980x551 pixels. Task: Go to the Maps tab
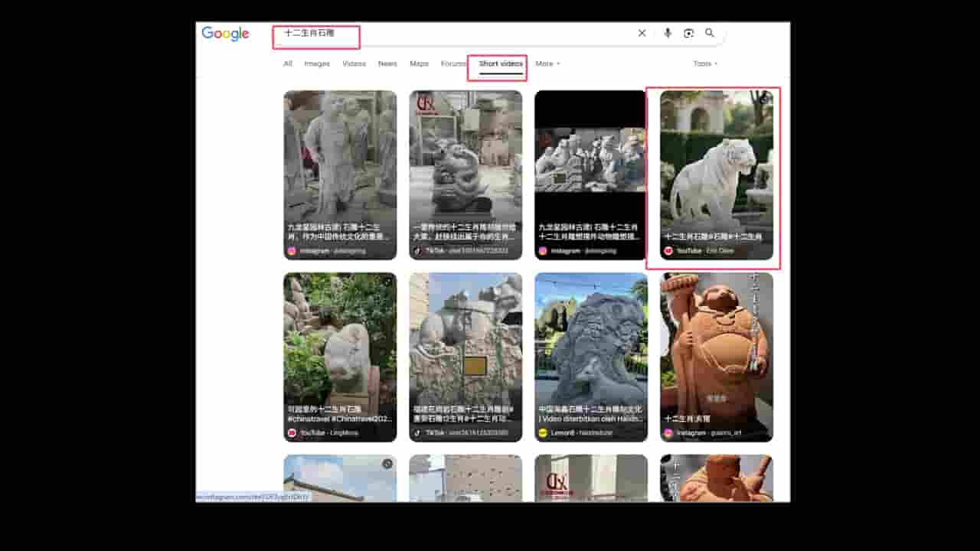pos(419,64)
